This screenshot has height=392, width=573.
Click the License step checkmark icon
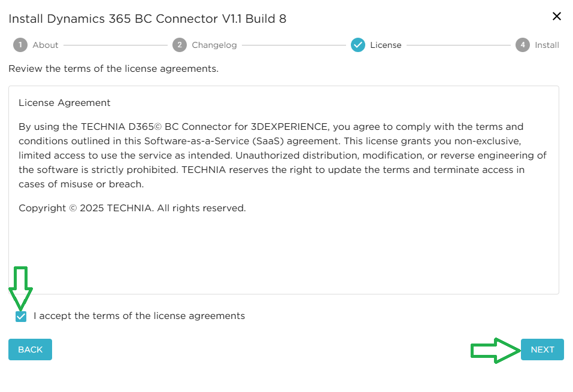[358, 45]
